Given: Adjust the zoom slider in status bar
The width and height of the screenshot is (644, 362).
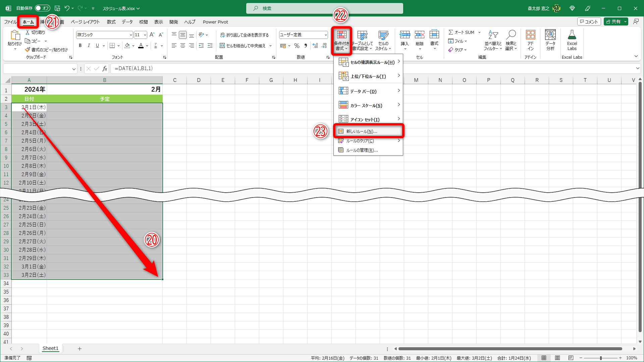Looking at the screenshot, I should tap(601, 358).
